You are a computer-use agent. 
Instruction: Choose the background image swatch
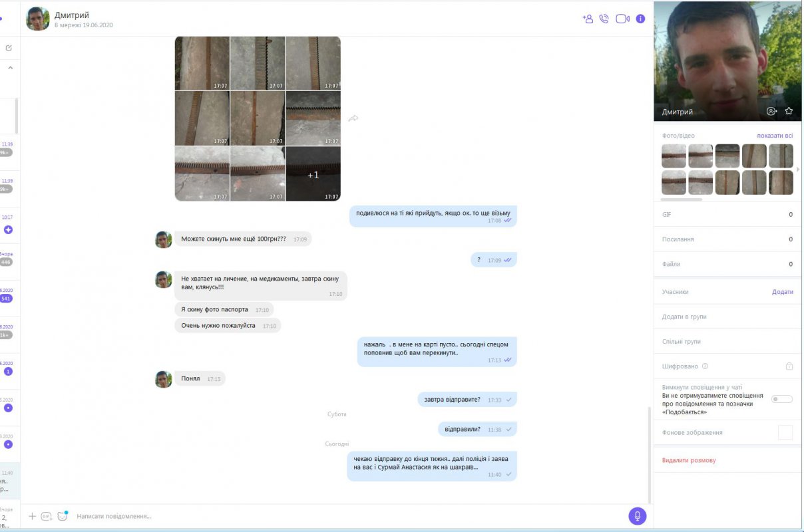click(x=785, y=432)
